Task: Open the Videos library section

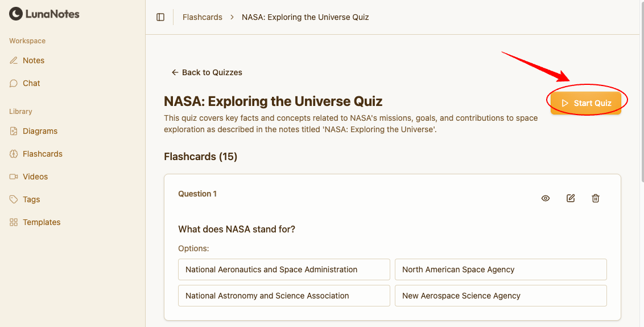Action: coord(35,177)
